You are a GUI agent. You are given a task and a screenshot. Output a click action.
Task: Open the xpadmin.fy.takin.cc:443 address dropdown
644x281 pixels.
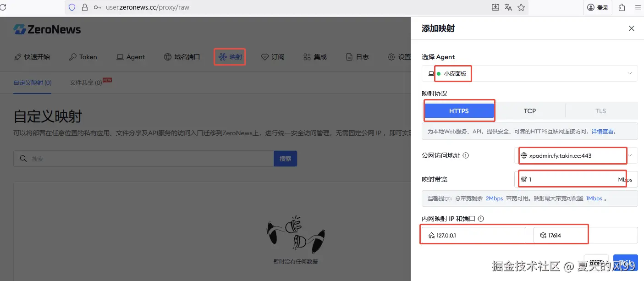(576, 155)
